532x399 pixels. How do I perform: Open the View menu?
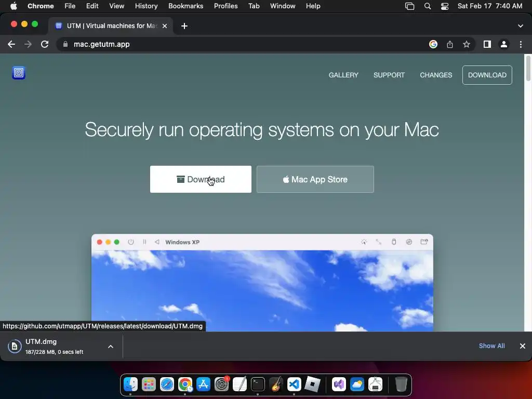point(117,6)
